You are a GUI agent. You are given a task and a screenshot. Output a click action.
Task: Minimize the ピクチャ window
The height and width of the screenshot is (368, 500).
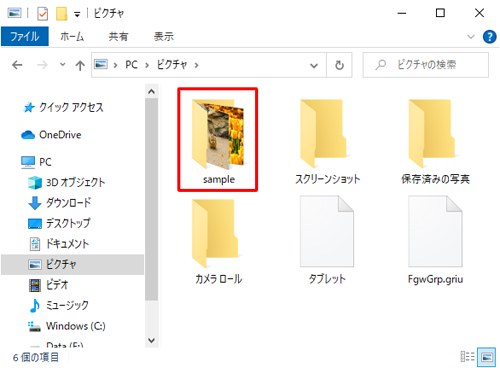[x=402, y=13]
